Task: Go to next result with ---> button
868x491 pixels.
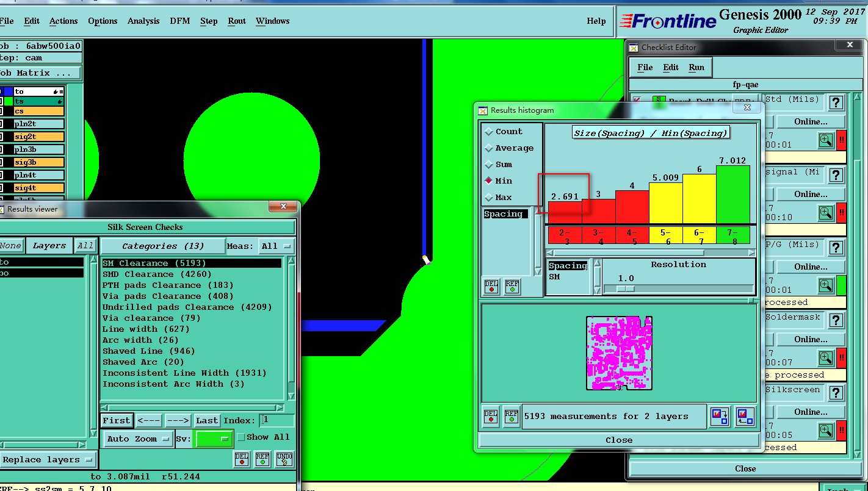Action: coord(178,420)
